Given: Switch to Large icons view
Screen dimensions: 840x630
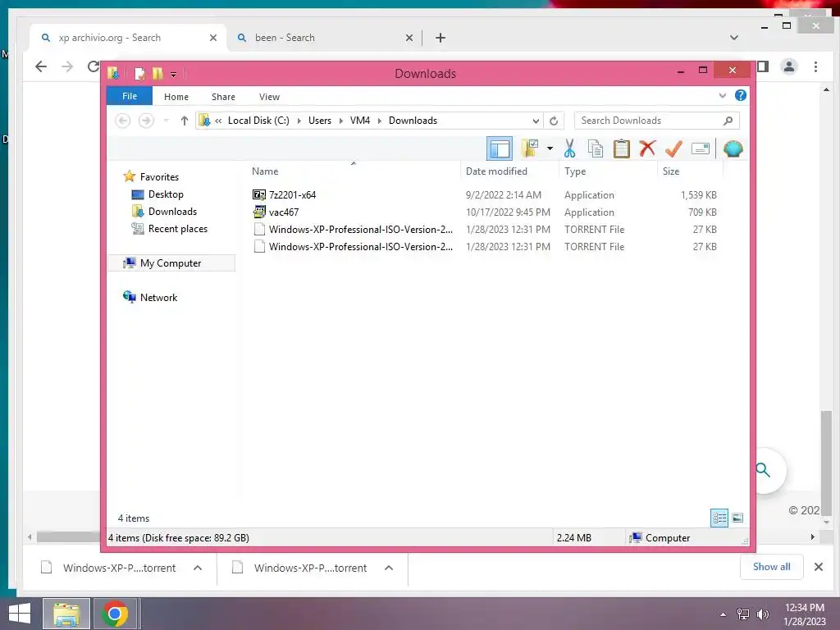Looking at the screenshot, I should click(737, 518).
